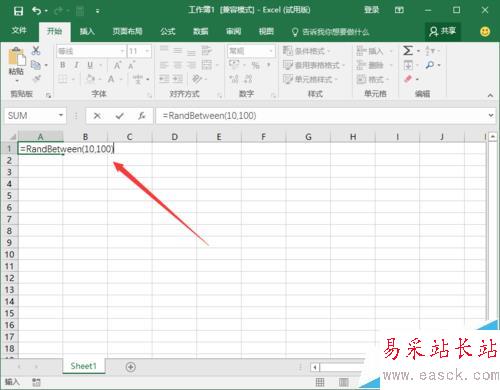This screenshot has height=390, width=500.
Task: Switch to Normal view in the status bar
Action: pyautogui.click(x=320, y=382)
